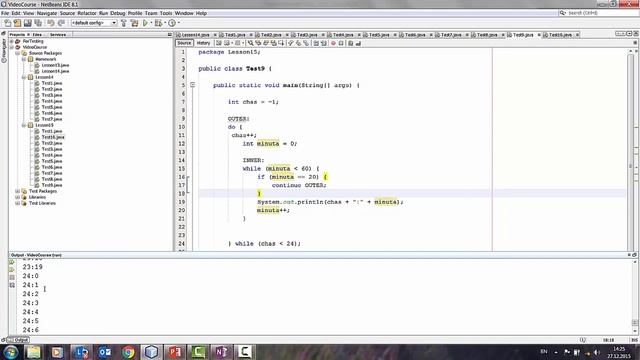Image resolution: width=640 pixels, height=360 pixels.
Task: Click the Output panel vertical scrollbar
Action: pos(635,297)
